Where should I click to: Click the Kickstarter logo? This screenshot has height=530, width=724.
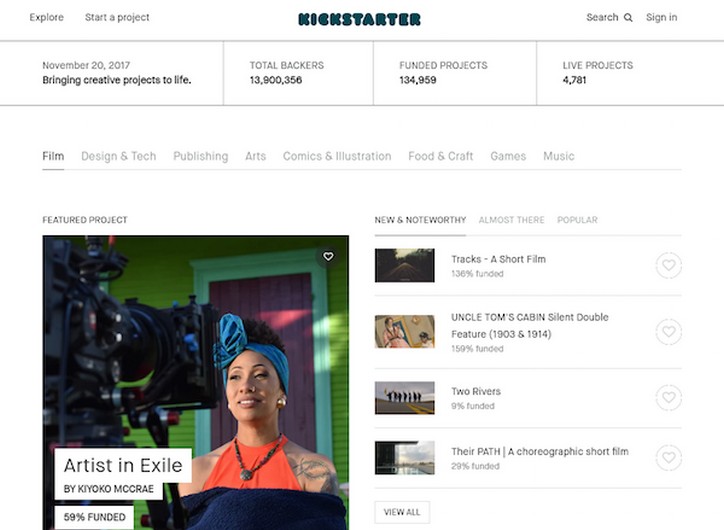click(x=359, y=19)
